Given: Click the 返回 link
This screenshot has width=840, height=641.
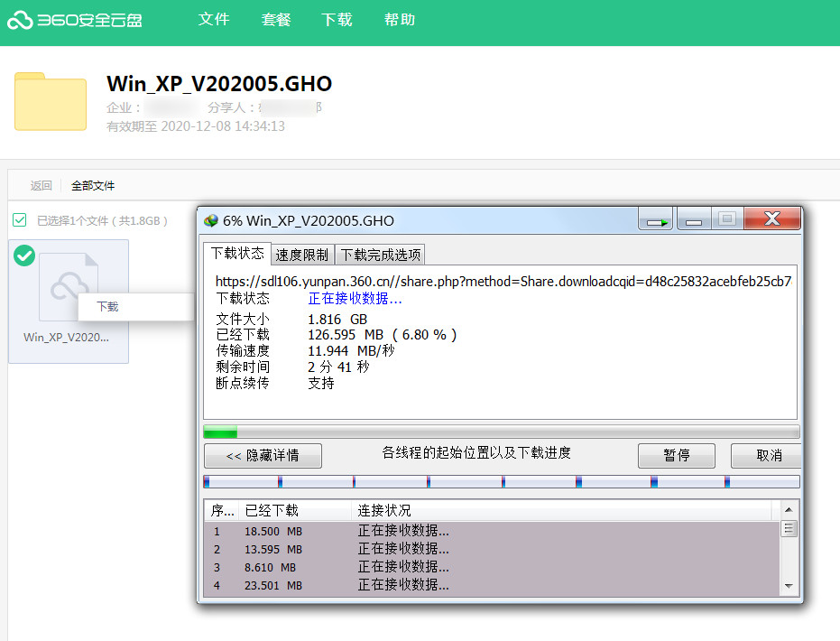Looking at the screenshot, I should coord(42,185).
